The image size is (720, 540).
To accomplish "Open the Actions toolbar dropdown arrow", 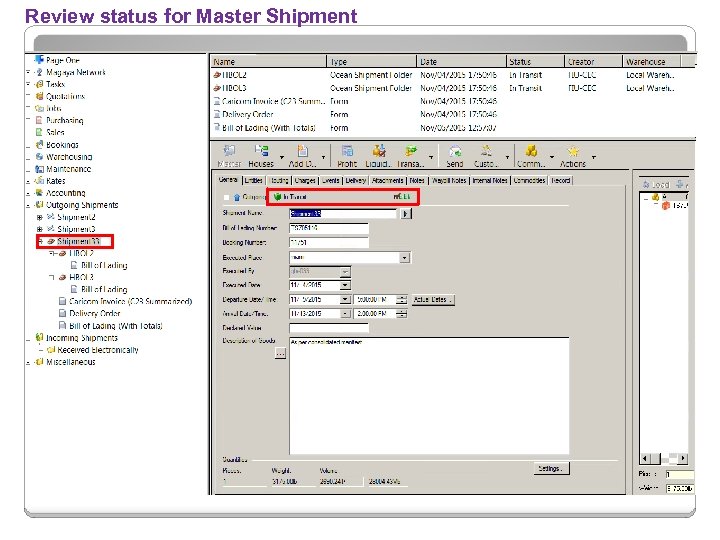I will (594, 157).
